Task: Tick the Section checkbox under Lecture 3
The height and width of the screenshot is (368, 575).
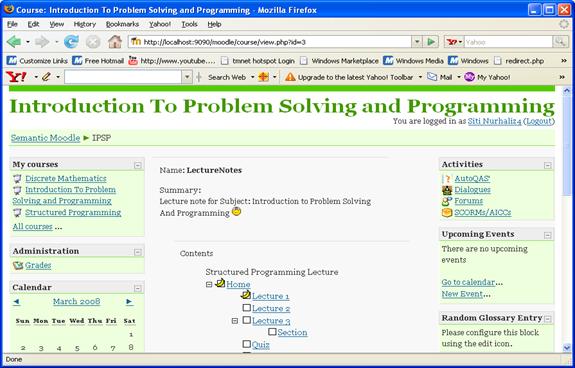Action: [272, 332]
